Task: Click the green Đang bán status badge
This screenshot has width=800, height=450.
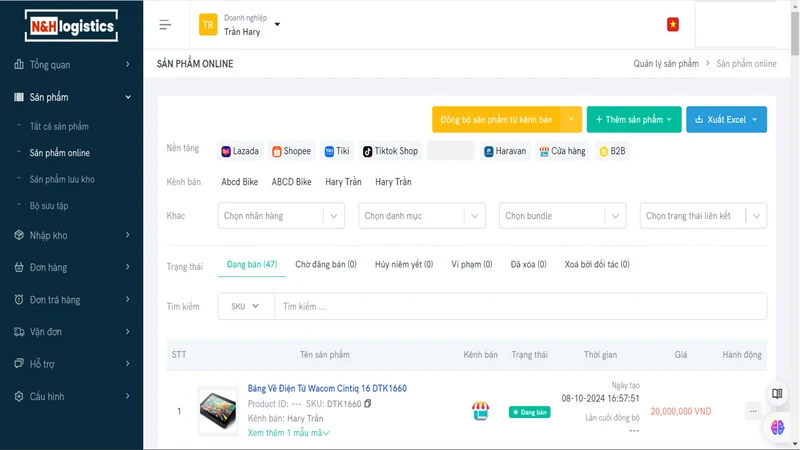Action: click(529, 412)
